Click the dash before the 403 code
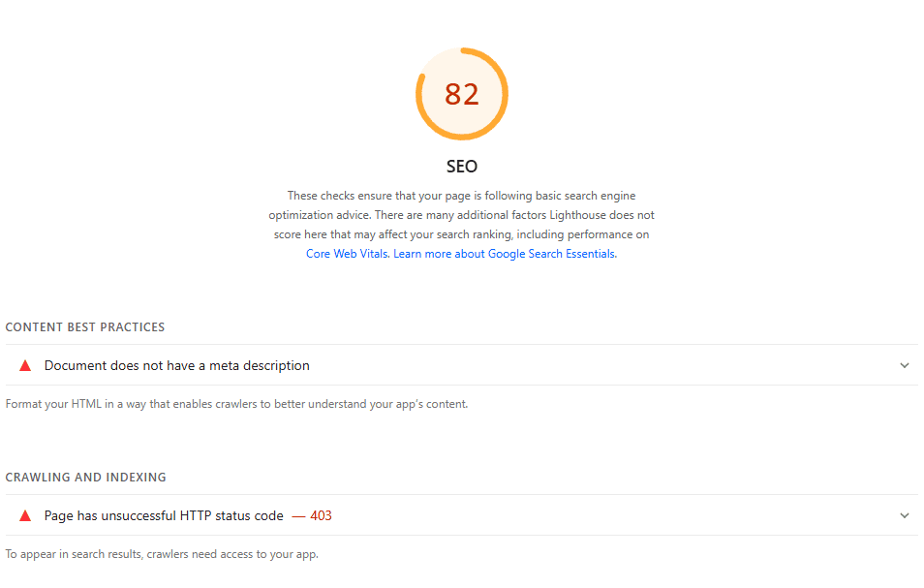 click(x=298, y=515)
